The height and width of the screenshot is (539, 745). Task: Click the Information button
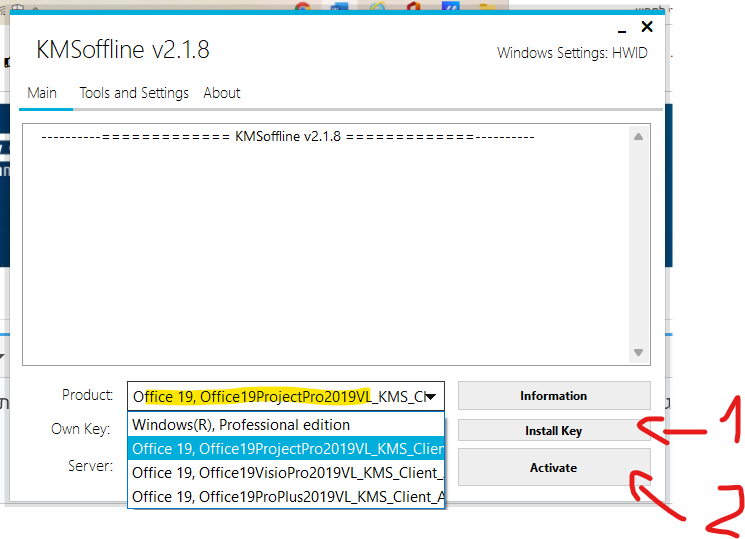[x=554, y=396]
